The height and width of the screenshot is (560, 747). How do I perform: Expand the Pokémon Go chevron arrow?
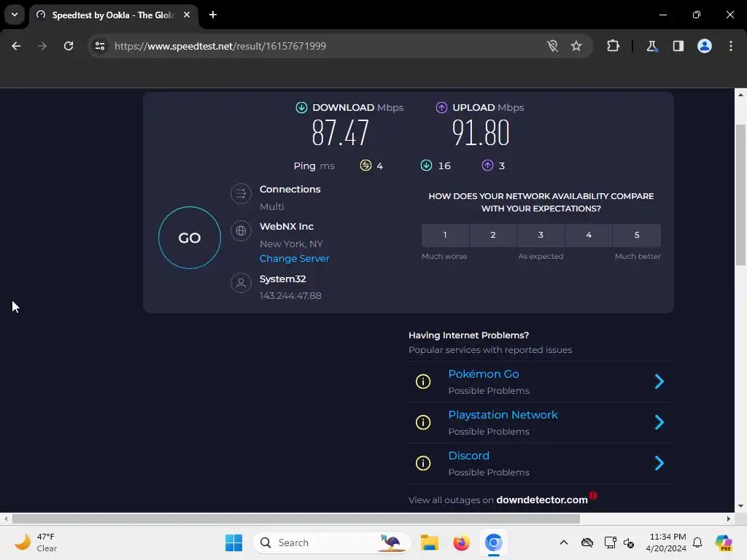(x=659, y=381)
